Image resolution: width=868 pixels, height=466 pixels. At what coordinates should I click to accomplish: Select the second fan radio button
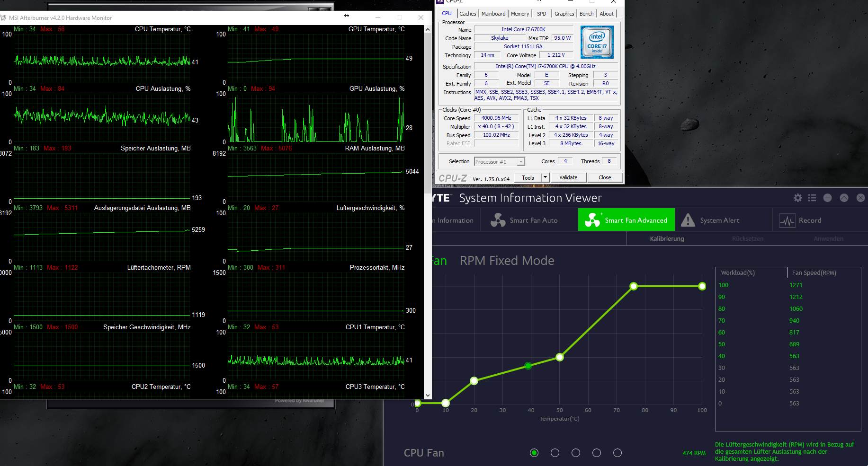point(555,453)
